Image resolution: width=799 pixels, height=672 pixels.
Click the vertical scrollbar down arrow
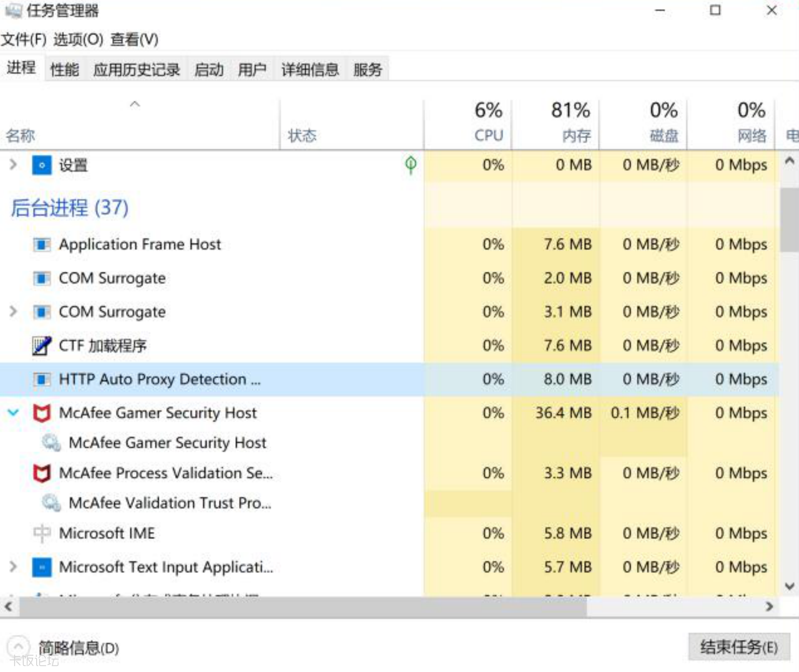click(789, 587)
